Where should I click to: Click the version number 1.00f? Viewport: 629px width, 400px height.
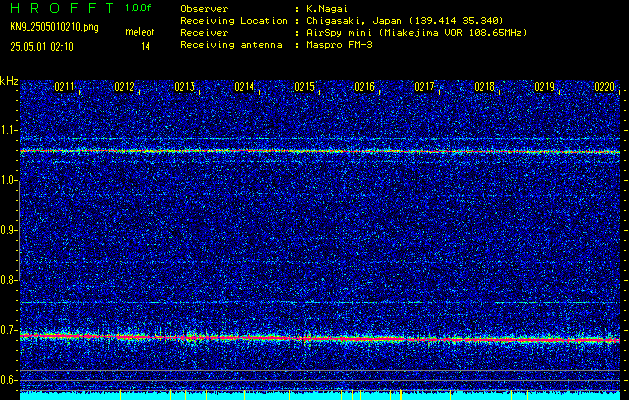[138, 8]
